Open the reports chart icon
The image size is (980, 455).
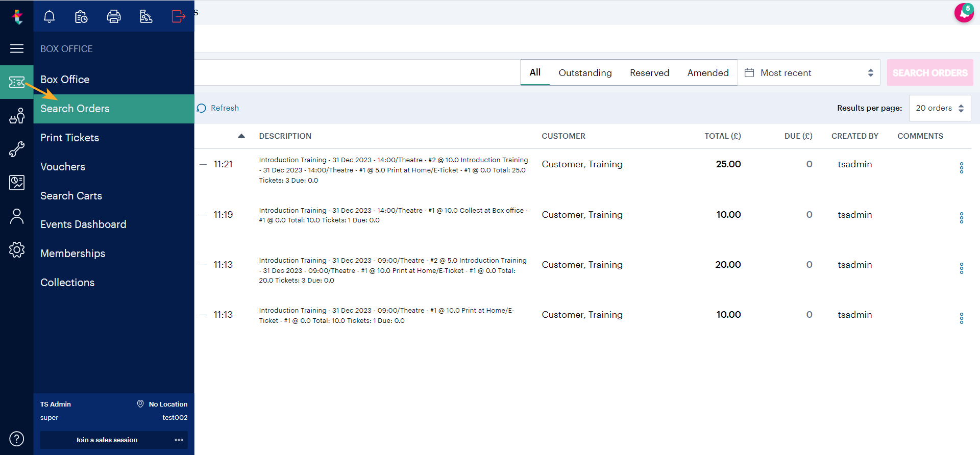click(x=146, y=16)
